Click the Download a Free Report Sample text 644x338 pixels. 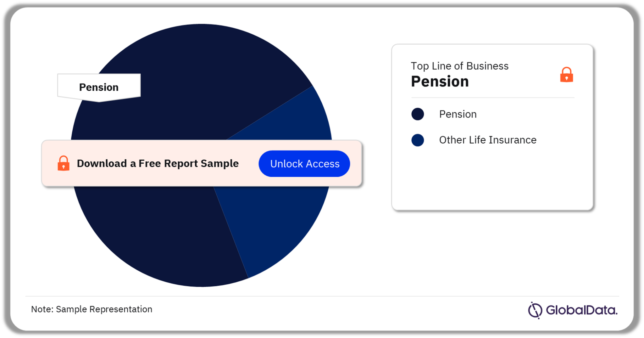coord(158,164)
